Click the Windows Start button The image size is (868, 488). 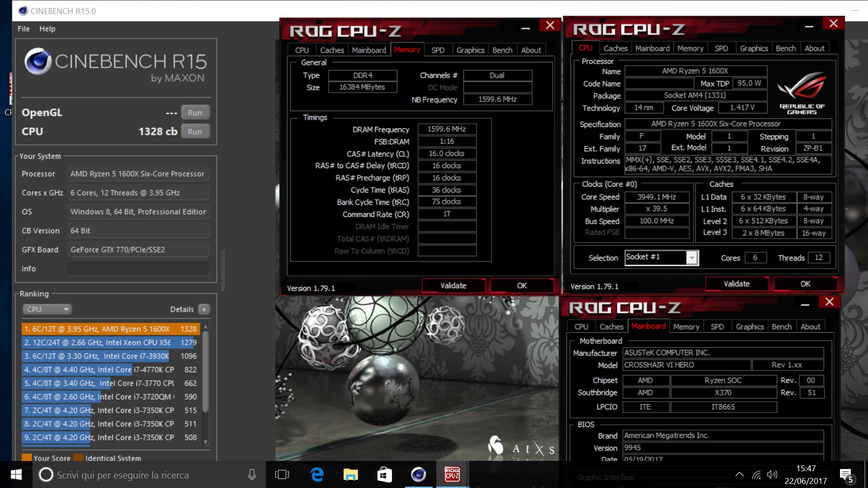[x=16, y=474]
